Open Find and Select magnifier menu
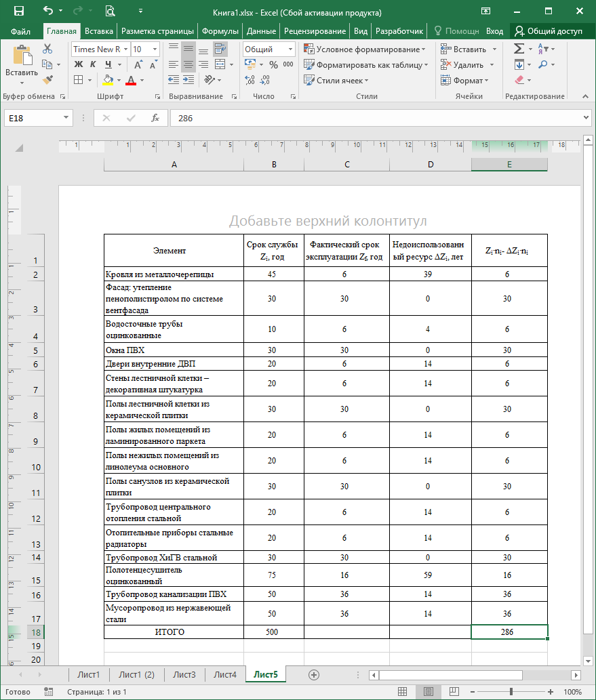 (543, 65)
